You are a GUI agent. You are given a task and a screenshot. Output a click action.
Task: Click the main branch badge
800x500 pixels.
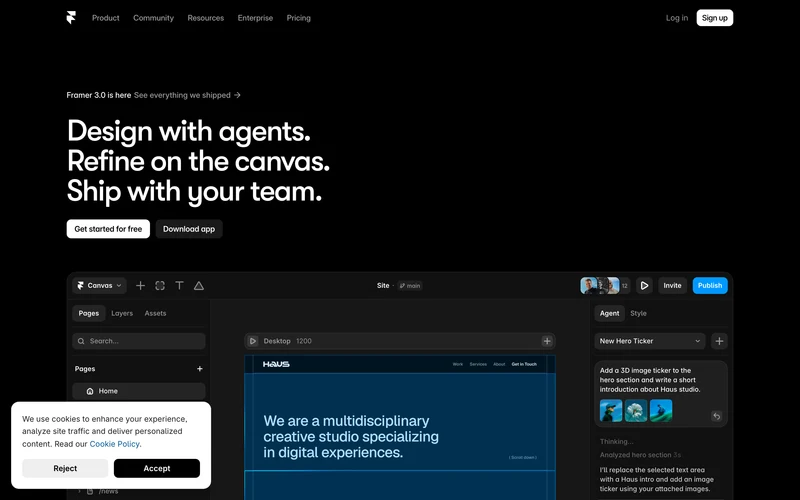tap(410, 286)
